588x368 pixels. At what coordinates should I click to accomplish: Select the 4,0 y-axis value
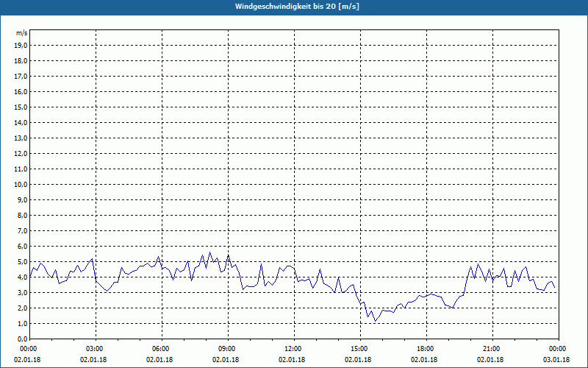pyautogui.click(x=22, y=277)
